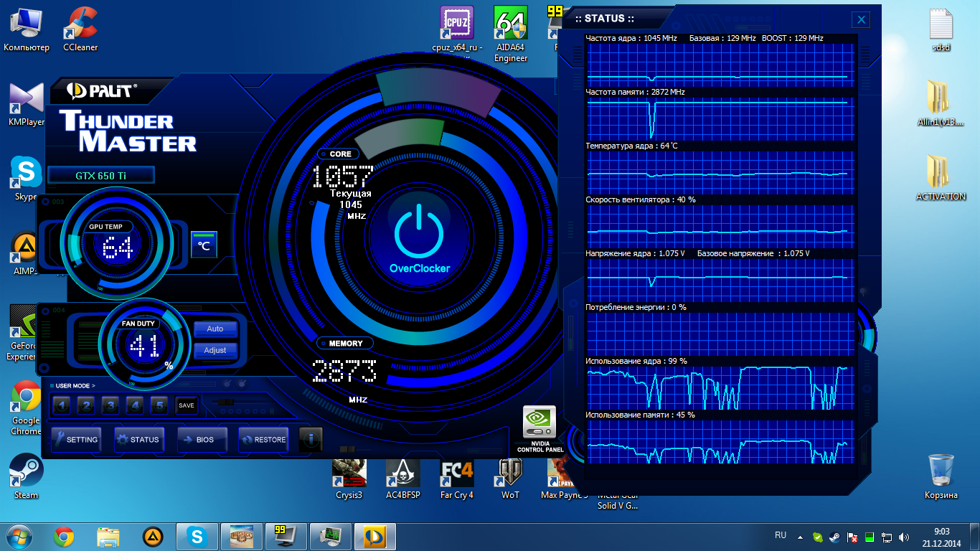Open the Computer desktop icon

[x=27, y=29]
